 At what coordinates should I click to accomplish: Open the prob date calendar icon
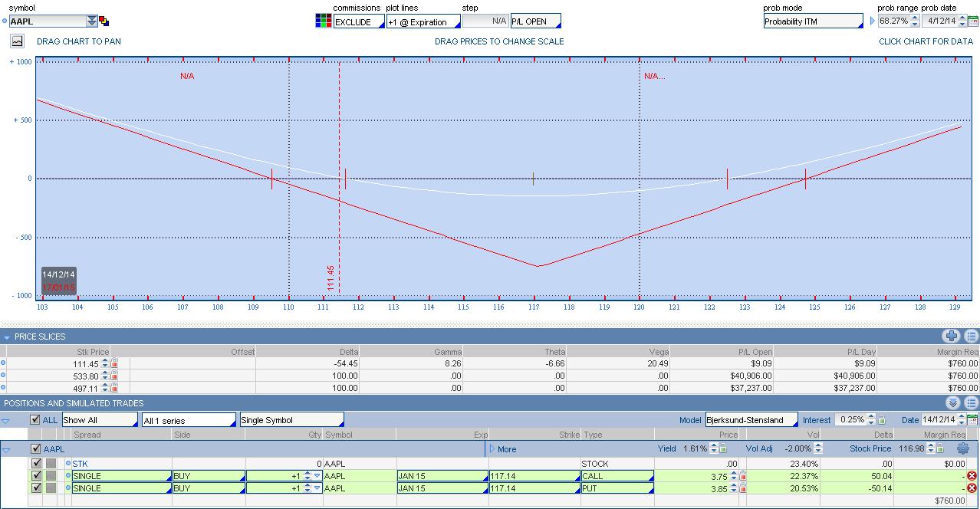(x=972, y=21)
